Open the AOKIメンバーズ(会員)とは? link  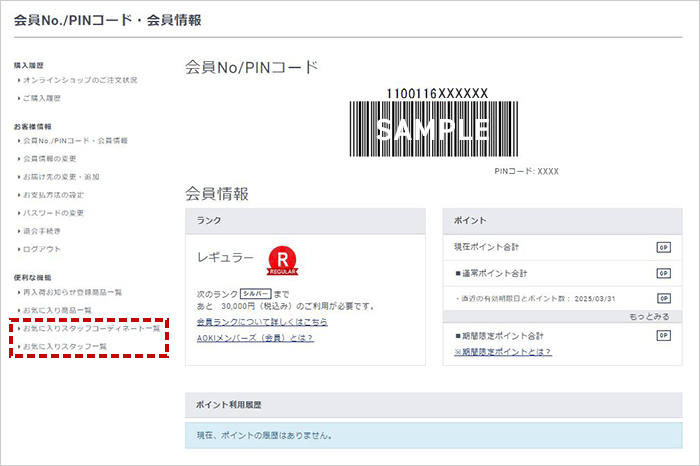coord(255,338)
